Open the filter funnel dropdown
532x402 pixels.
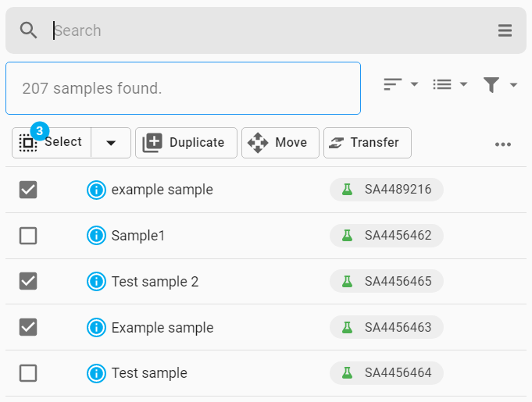[x=500, y=84]
